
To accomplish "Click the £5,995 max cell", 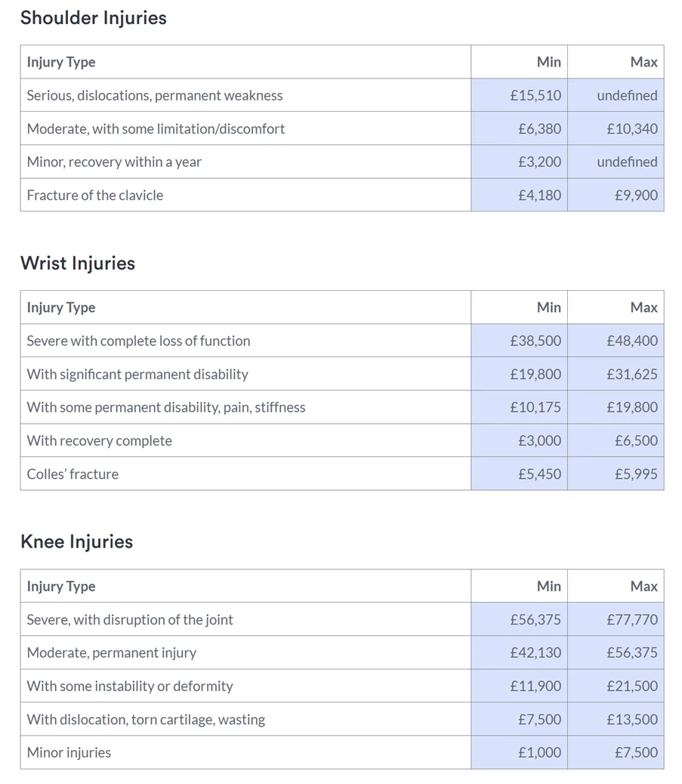I will (x=636, y=474).
